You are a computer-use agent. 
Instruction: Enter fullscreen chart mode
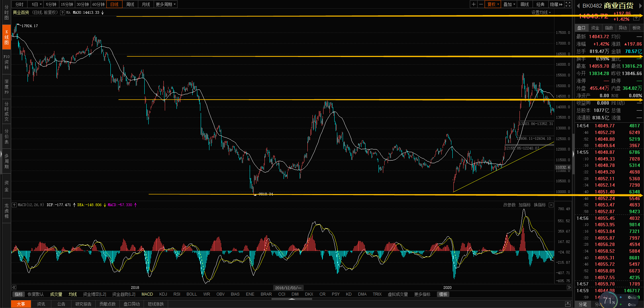(x=568, y=4)
